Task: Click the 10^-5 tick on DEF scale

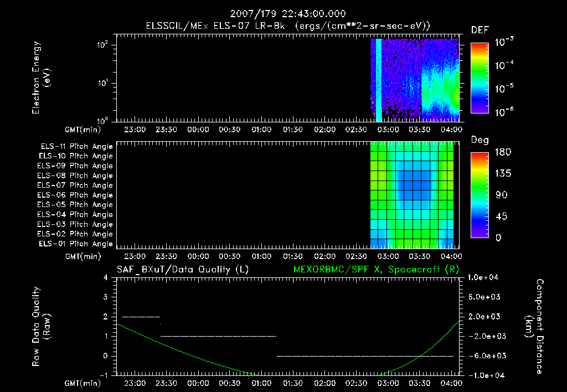Action: [504, 89]
